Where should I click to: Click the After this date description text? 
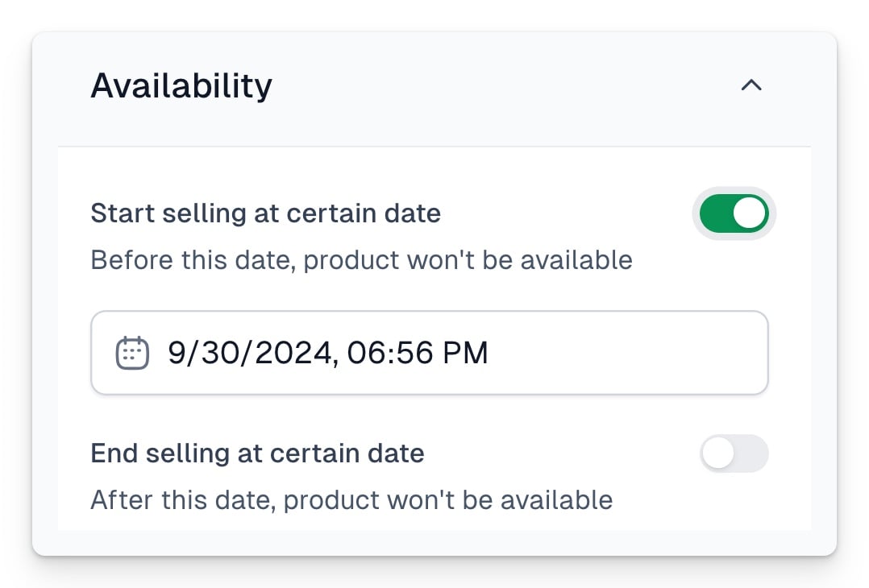(351, 500)
